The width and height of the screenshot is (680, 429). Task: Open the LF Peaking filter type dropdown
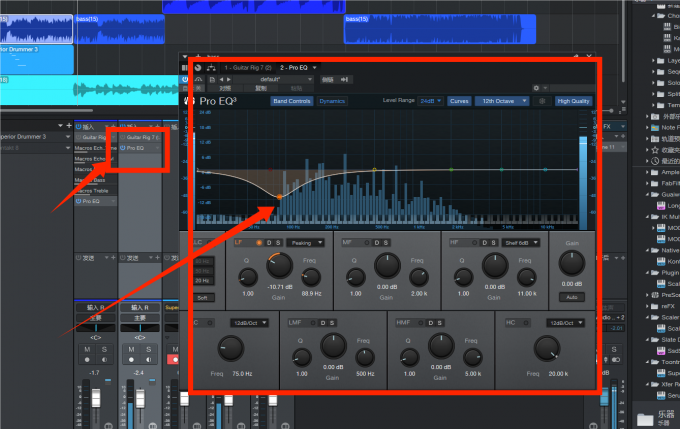tap(305, 243)
